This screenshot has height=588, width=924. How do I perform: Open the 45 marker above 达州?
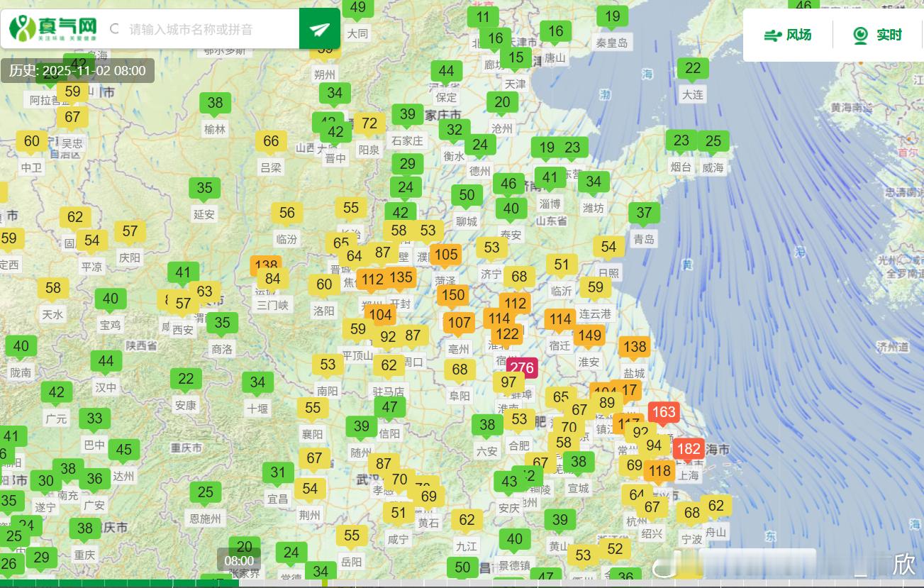point(123,450)
